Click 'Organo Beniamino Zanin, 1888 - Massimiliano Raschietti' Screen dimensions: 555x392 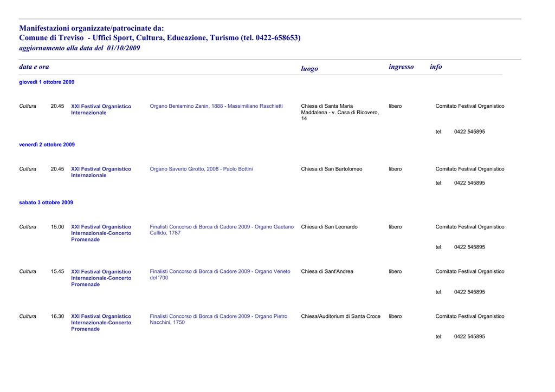tap(216, 106)
